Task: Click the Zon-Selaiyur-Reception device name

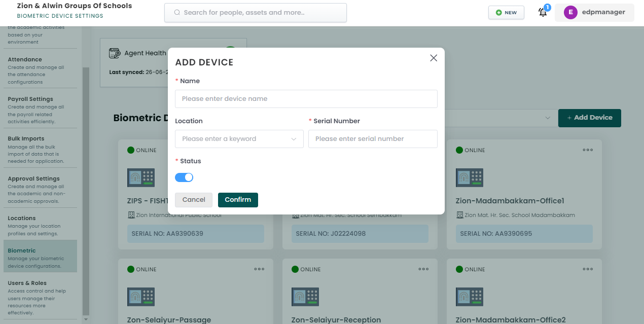Action: (x=336, y=320)
